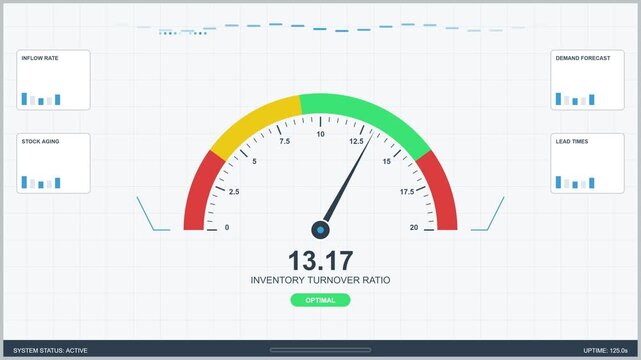Viewport: 641px width, 360px height.
Task: Click the Lead Times mini bar chart
Action: [x=575, y=182]
